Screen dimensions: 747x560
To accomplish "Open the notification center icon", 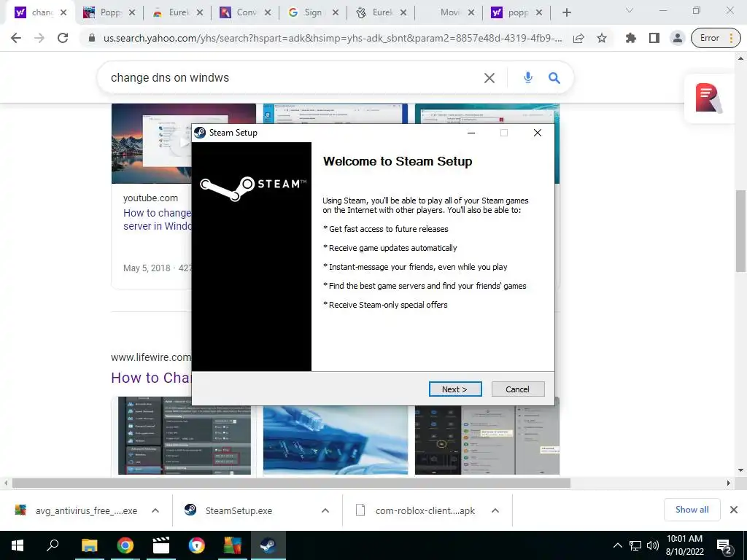I will point(724,546).
